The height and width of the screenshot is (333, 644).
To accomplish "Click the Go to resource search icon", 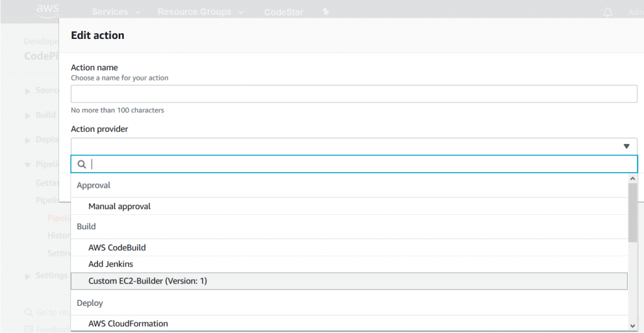I will (x=28, y=312).
